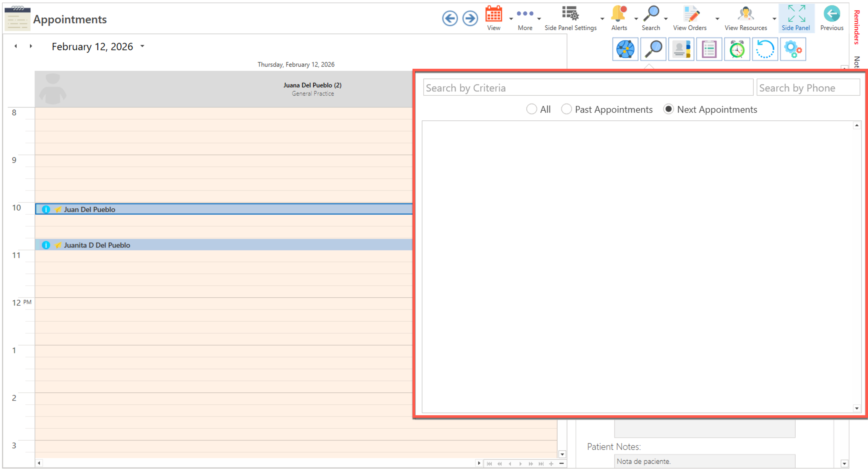The image size is (868, 469).
Task: Click the Previous button
Action: [831, 18]
